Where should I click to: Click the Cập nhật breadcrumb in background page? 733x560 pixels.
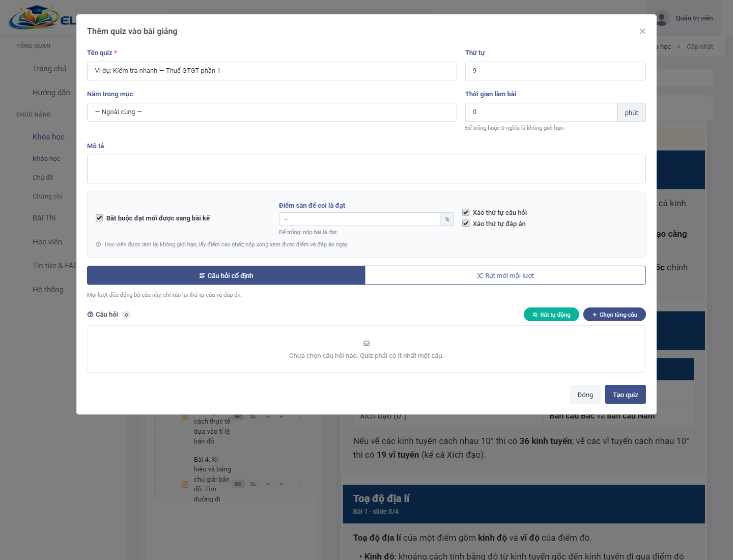[x=700, y=47]
